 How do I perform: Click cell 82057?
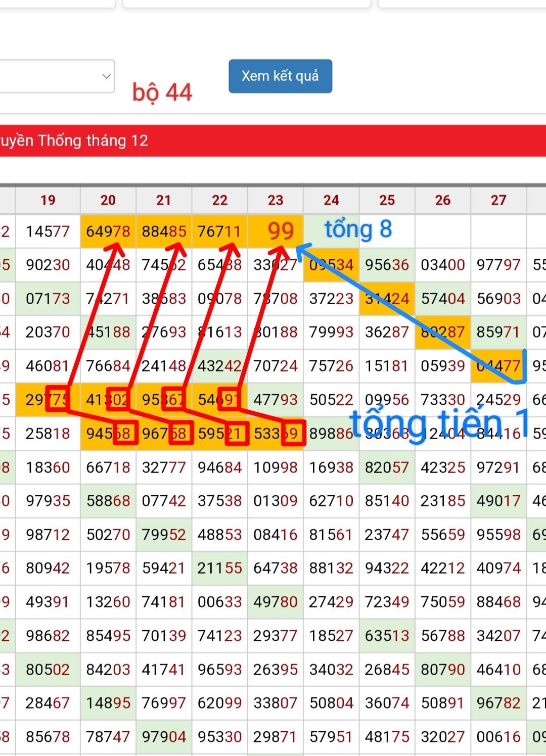(x=387, y=467)
